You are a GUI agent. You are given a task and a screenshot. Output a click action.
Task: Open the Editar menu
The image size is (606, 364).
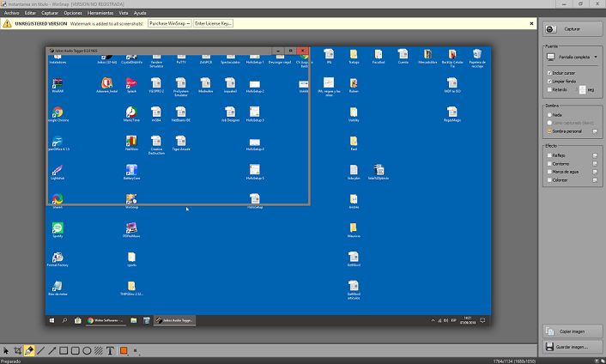click(x=30, y=13)
